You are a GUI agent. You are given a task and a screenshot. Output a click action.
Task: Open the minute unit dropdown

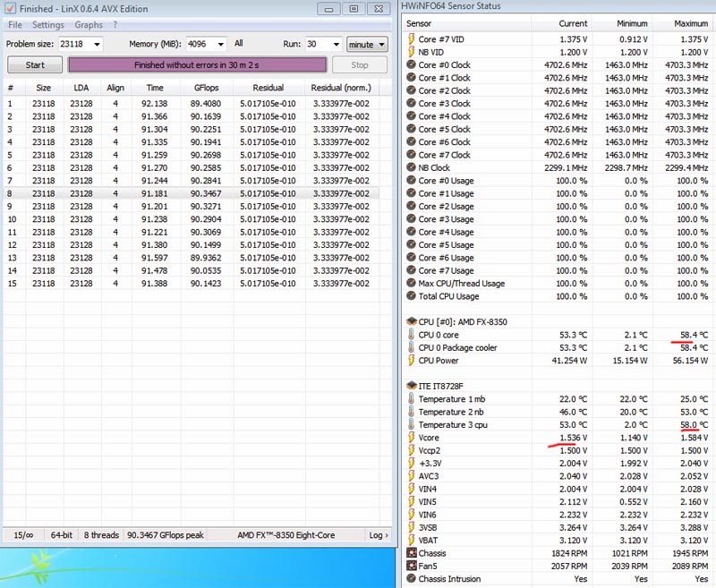click(x=367, y=44)
